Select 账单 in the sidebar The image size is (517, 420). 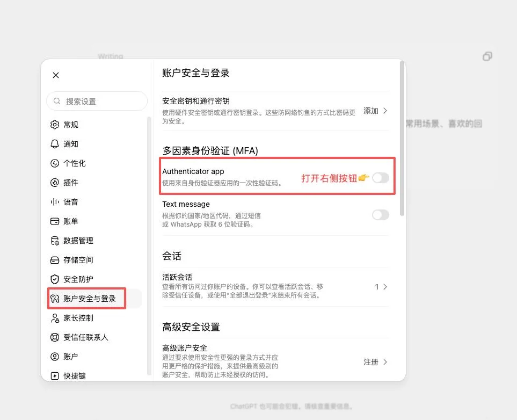(96, 221)
